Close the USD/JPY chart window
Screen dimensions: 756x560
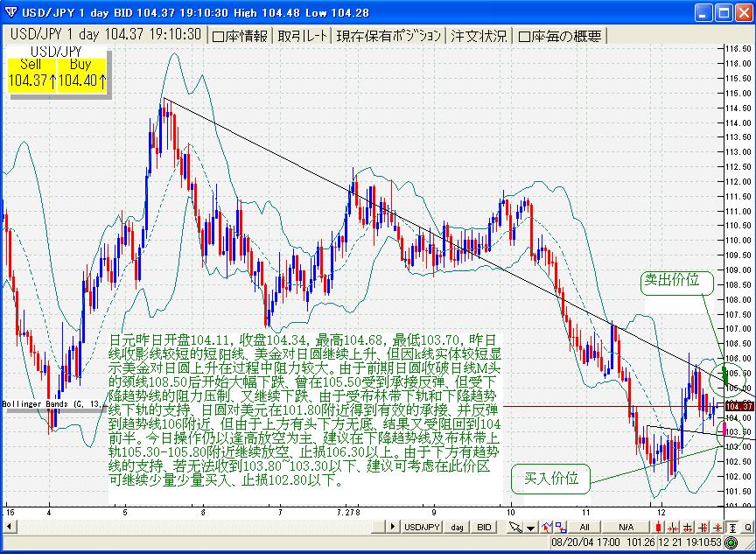[744, 12]
